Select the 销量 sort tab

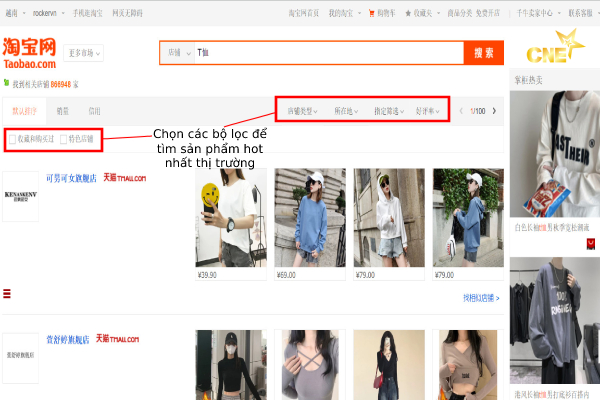pos(62,111)
